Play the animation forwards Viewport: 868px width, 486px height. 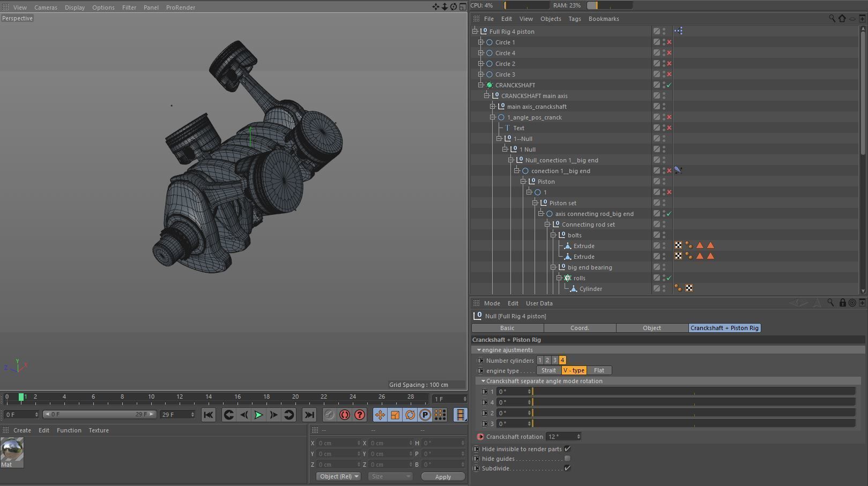(258, 415)
